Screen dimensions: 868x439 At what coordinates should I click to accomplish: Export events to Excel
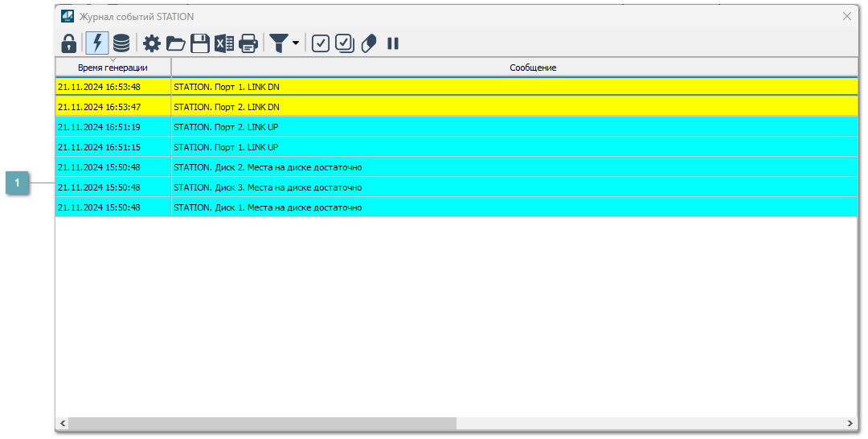(224, 43)
